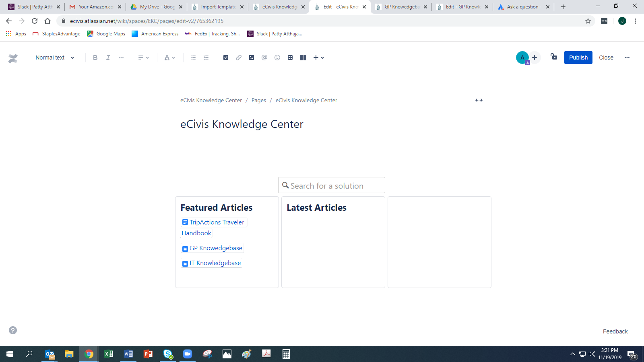Expand the text color dropdown
644x362 pixels.
170,58
